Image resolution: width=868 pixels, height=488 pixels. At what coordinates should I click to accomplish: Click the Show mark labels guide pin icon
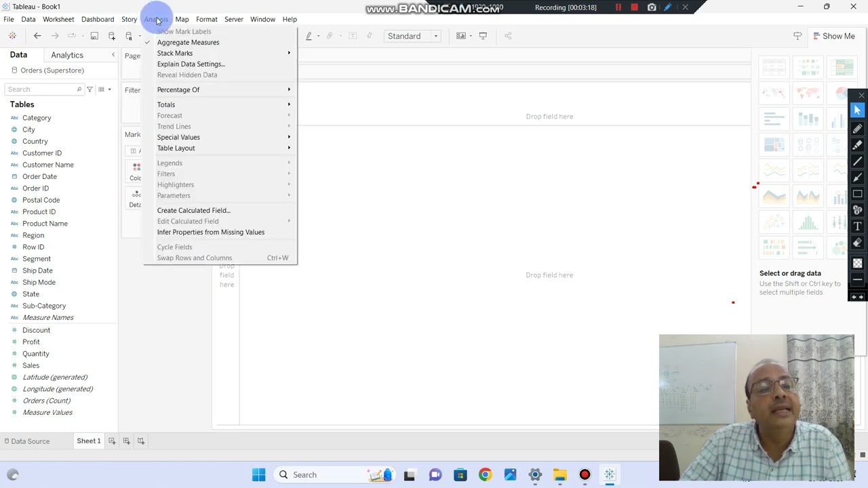pos(797,36)
